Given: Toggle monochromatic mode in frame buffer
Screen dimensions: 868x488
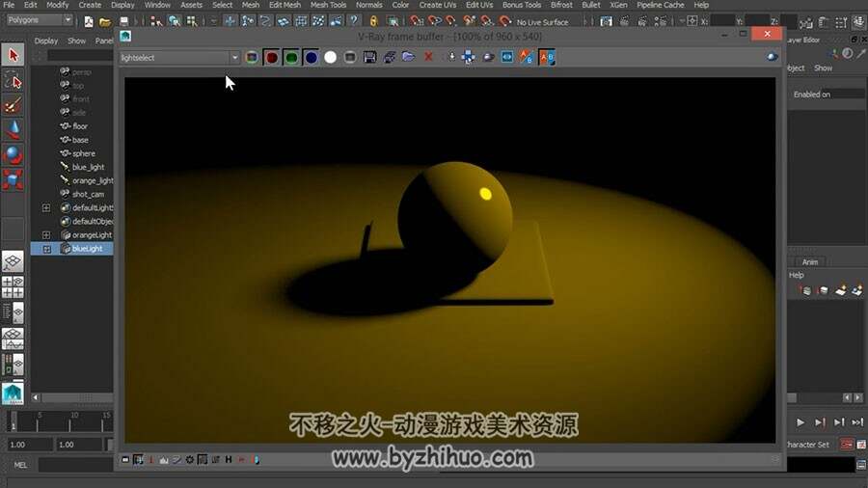Looking at the screenshot, I should [350, 57].
